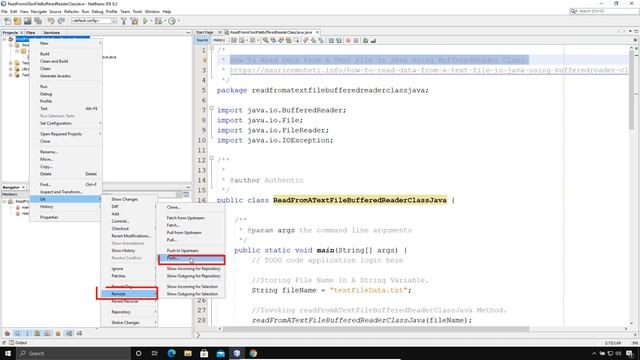Toggle the History view button in editor

coord(219,40)
